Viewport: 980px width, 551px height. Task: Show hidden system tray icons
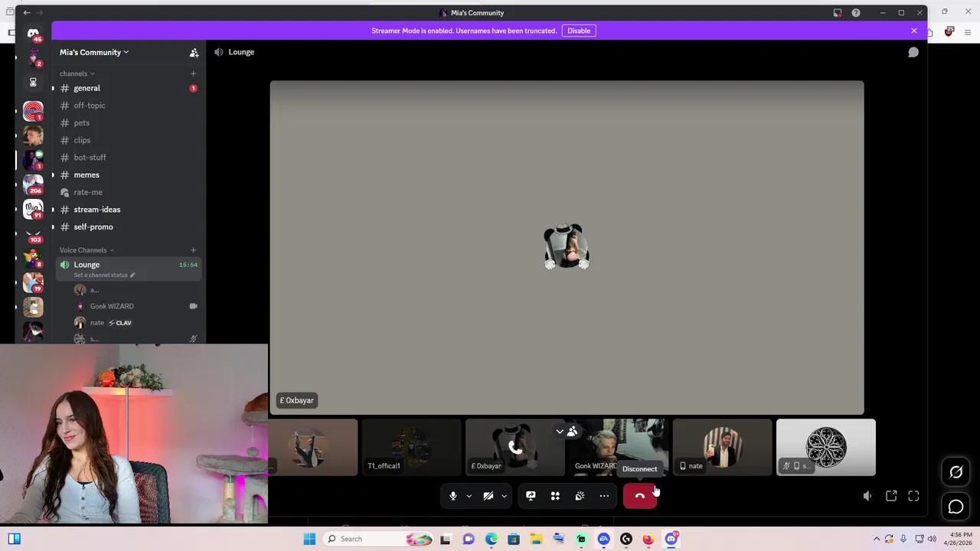pyautogui.click(x=877, y=539)
